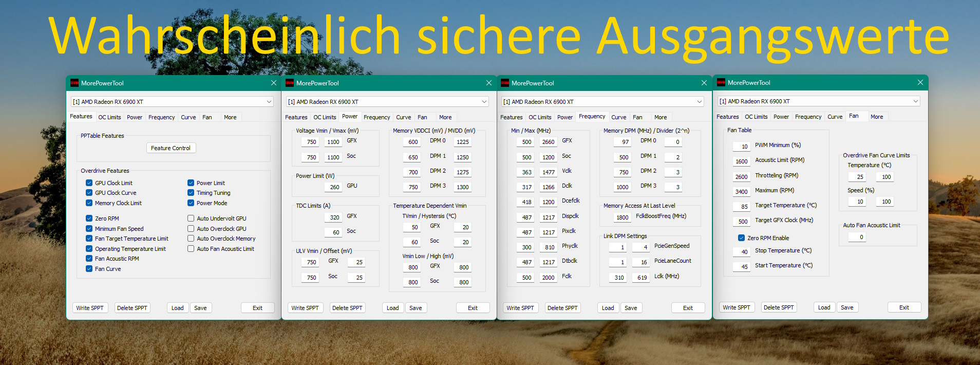Edit Throttling RPM field showing 2600
This screenshot has height=365, width=980.
[741, 177]
